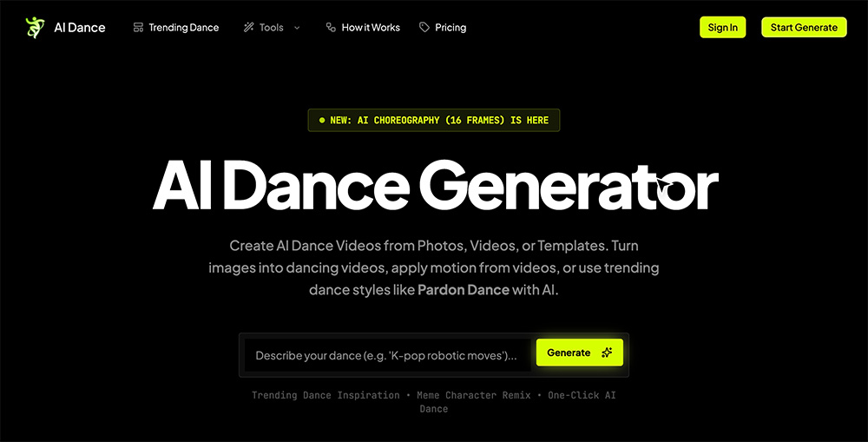Focus the Describe your dance input field

point(388,355)
